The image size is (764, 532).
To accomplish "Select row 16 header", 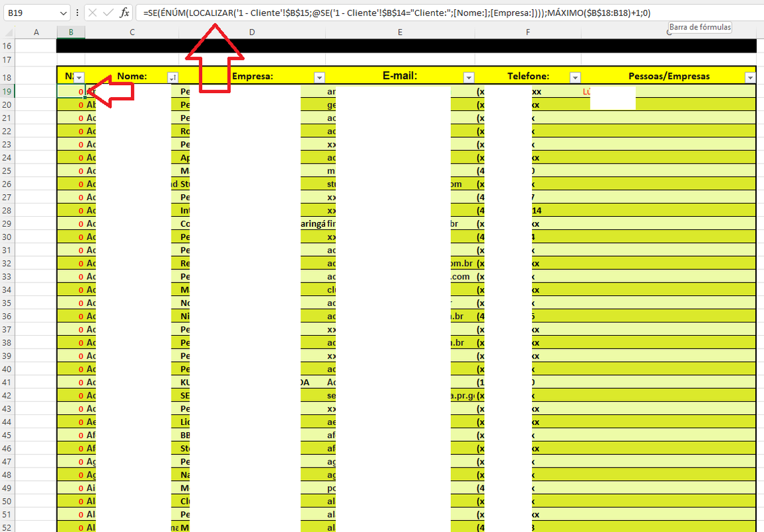I will pos(7,46).
